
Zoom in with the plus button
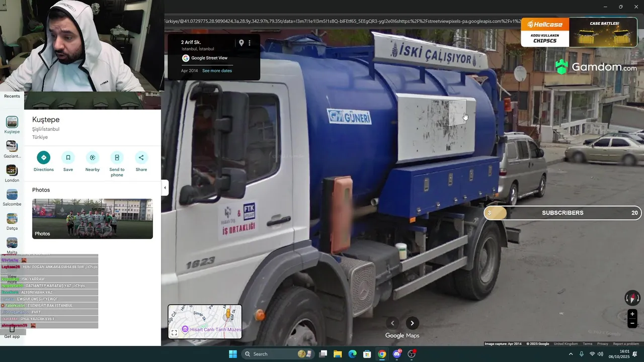pos(632,314)
